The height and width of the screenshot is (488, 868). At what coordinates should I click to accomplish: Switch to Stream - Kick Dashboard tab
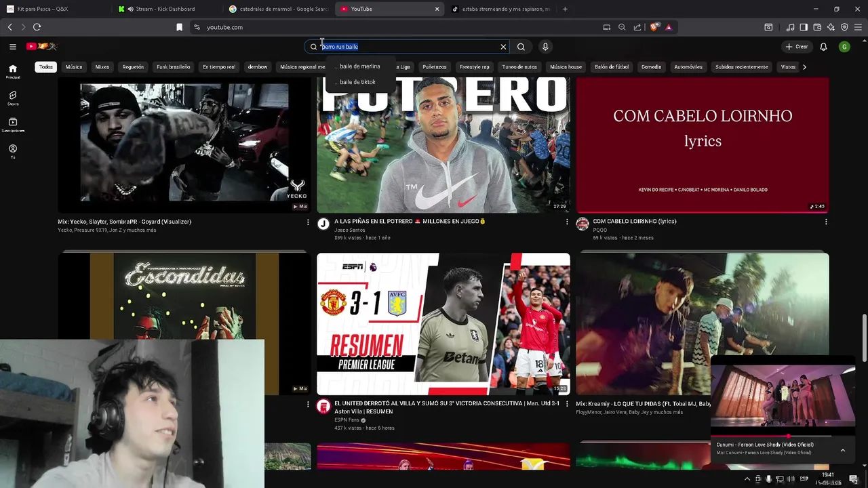click(x=165, y=9)
